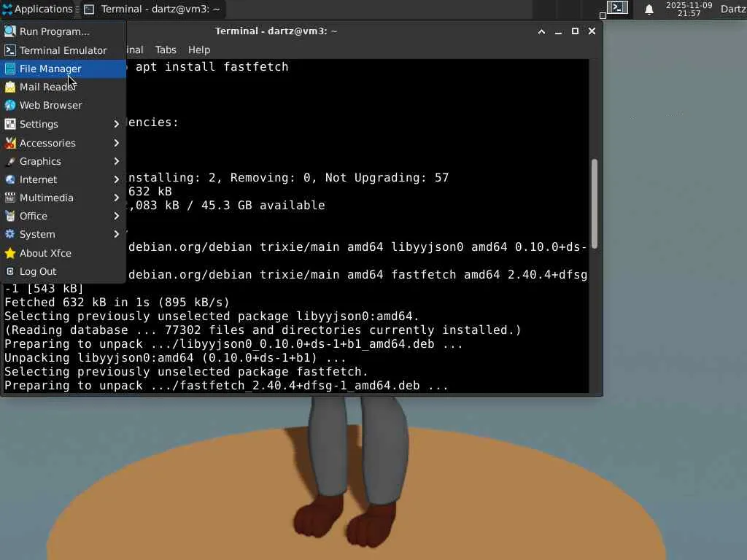
Task: Close the Terminal window
Action: pos(592,31)
